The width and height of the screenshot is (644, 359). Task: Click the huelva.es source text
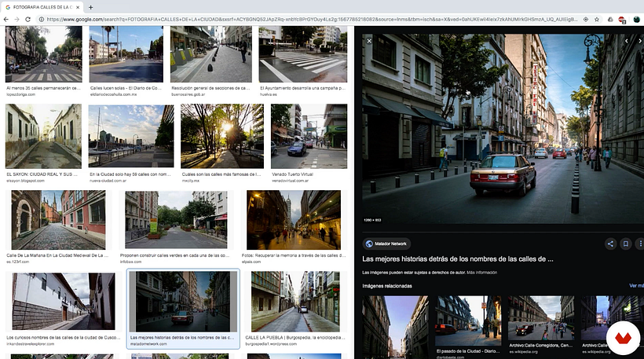(x=268, y=94)
